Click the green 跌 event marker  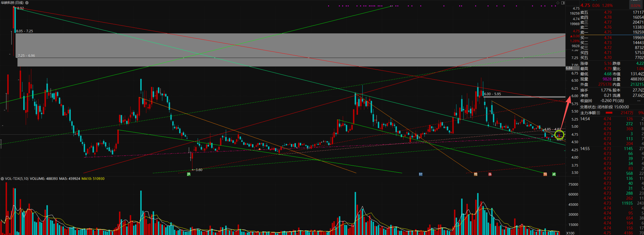tap(189, 174)
